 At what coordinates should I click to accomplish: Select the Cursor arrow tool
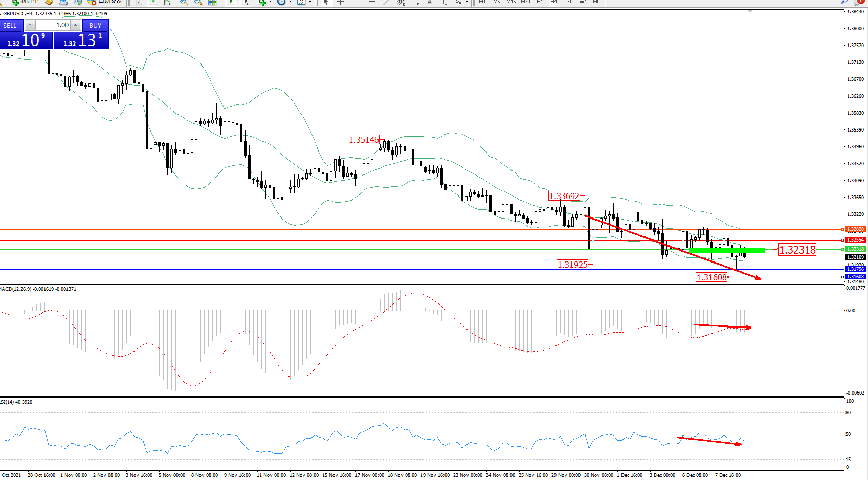326,2
